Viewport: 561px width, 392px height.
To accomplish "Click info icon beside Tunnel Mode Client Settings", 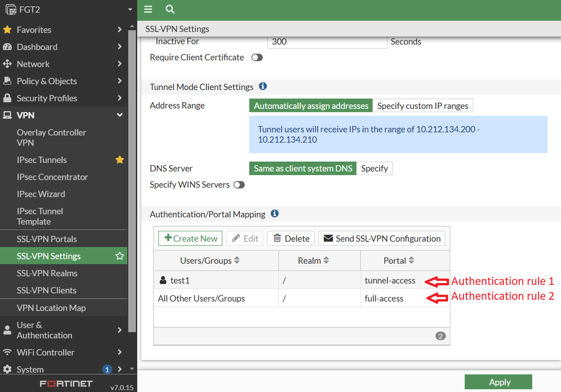I will pyautogui.click(x=263, y=86).
